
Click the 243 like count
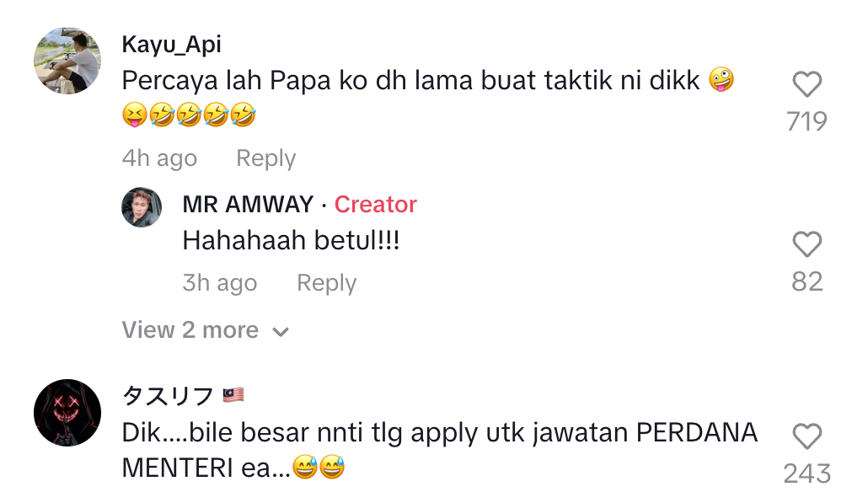[x=807, y=473]
